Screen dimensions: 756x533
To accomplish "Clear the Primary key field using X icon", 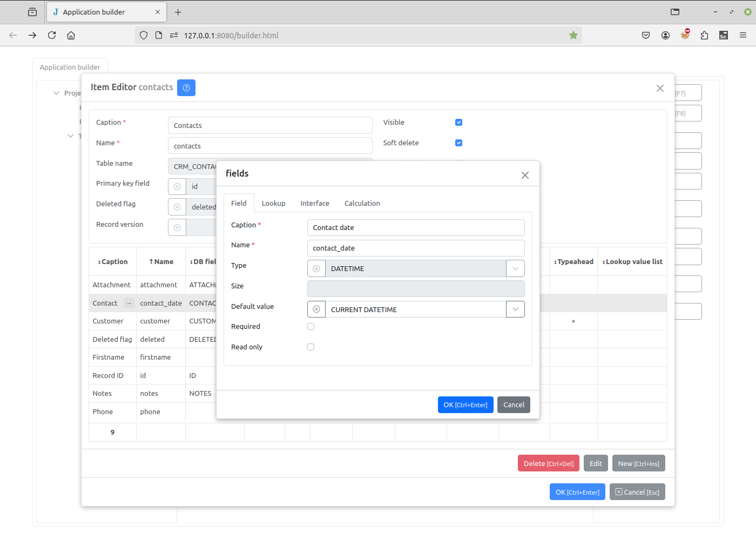I will click(x=177, y=186).
